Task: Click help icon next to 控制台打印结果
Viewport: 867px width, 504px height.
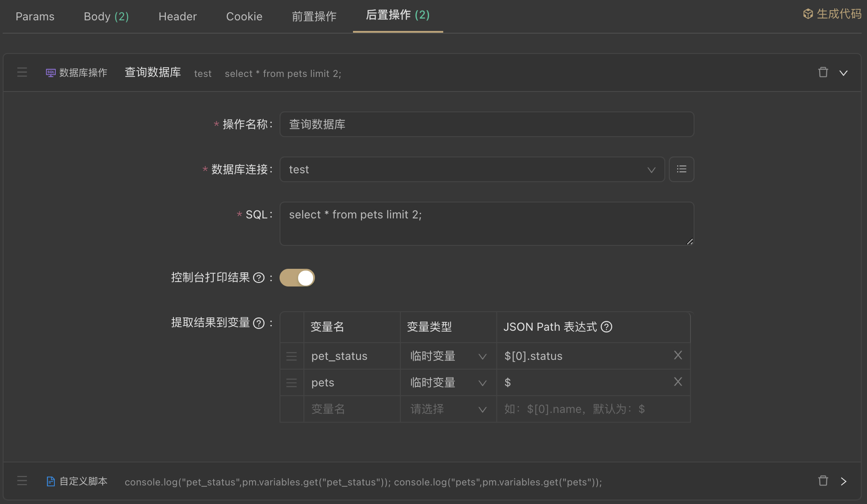Action: pos(259,278)
